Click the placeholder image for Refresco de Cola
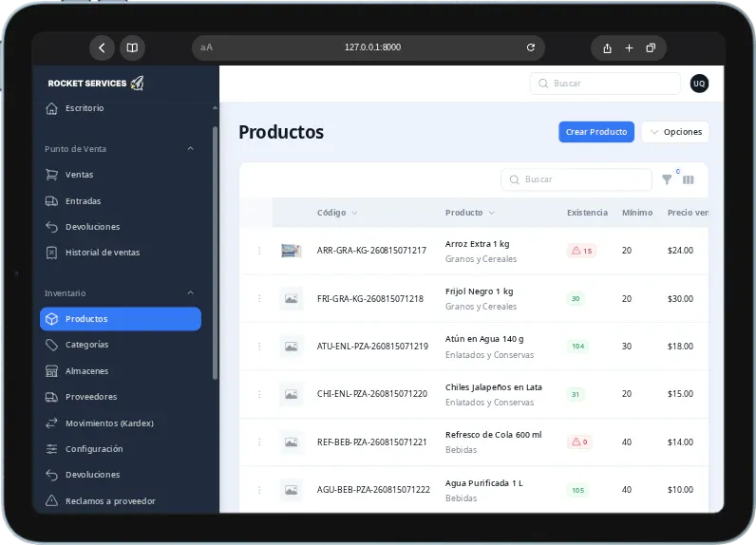 coord(292,442)
